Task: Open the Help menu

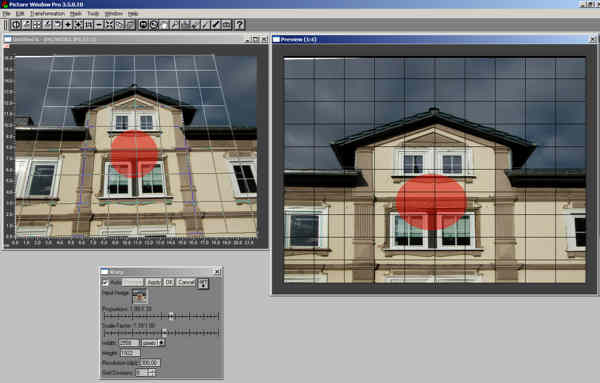Action: (x=133, y=13)
